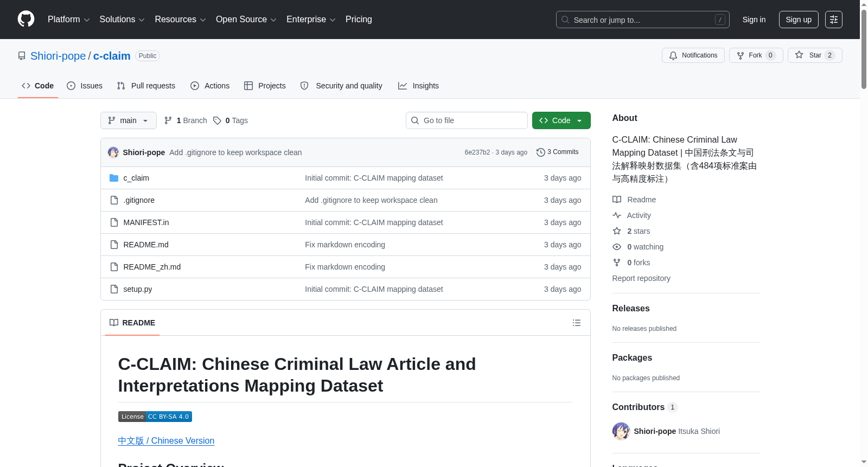Switch to the Issues tab

85,86
